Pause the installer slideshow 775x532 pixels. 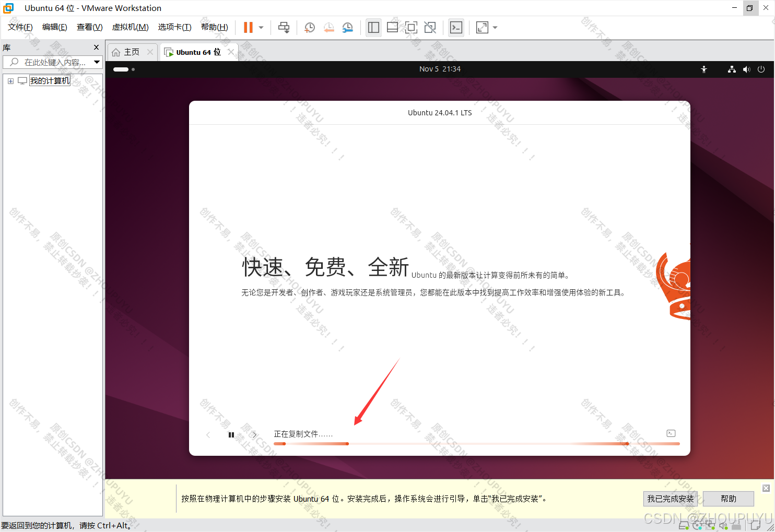coord(231,434)
